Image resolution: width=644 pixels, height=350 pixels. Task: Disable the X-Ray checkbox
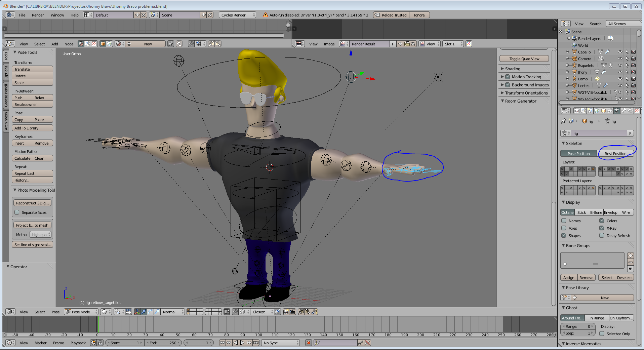(x=602, y=228)
